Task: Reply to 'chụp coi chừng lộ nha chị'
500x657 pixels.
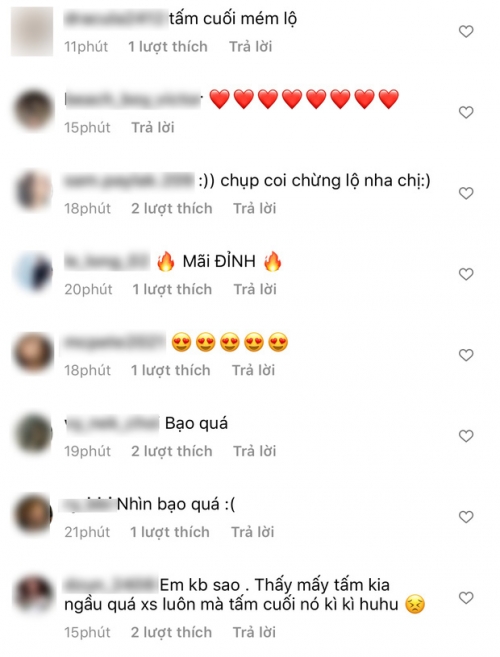Action: (255, 208)
